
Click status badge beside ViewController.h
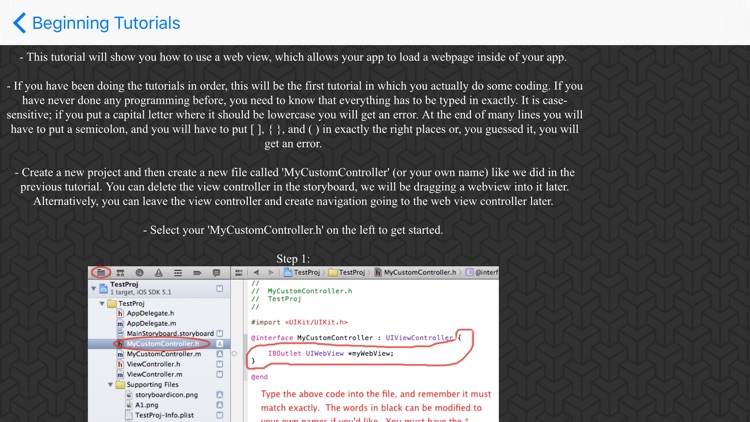220,364
